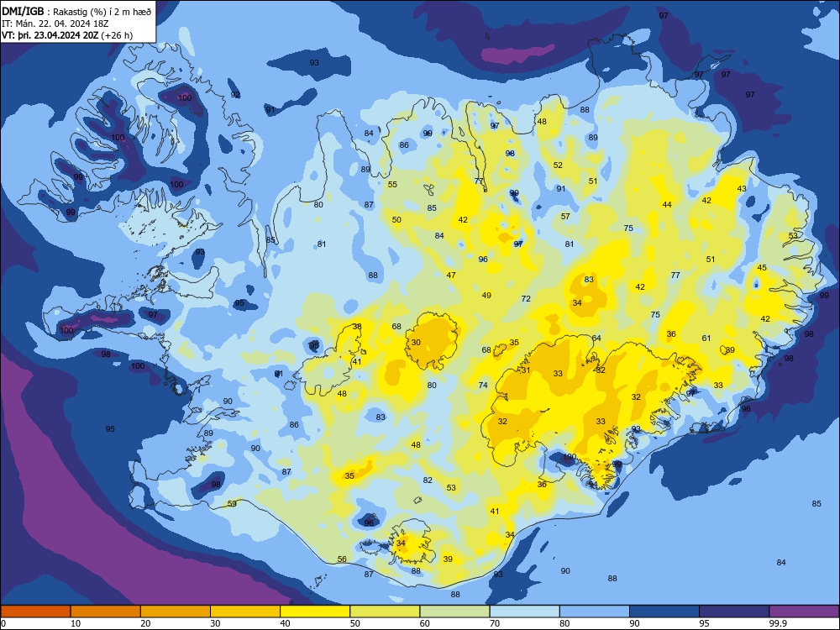Click the Iceland humidity map image
840x630 pixels.
[x=420, y=302]
